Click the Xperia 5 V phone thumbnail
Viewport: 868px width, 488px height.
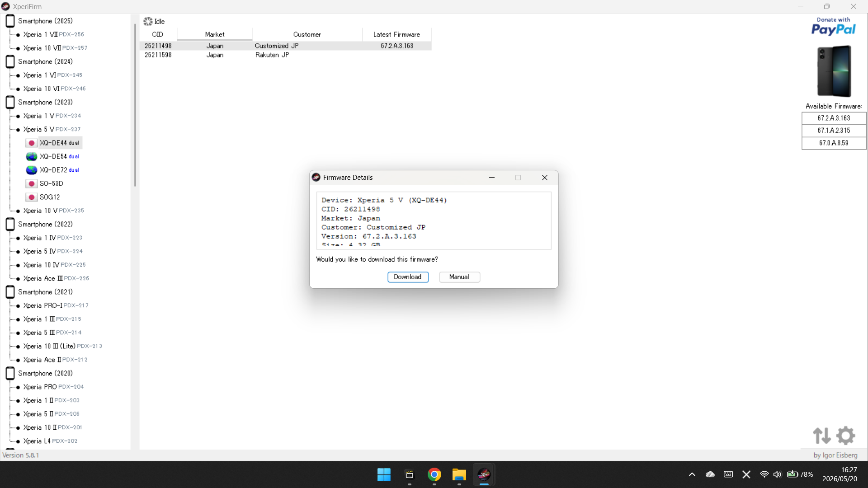(834, 71)
